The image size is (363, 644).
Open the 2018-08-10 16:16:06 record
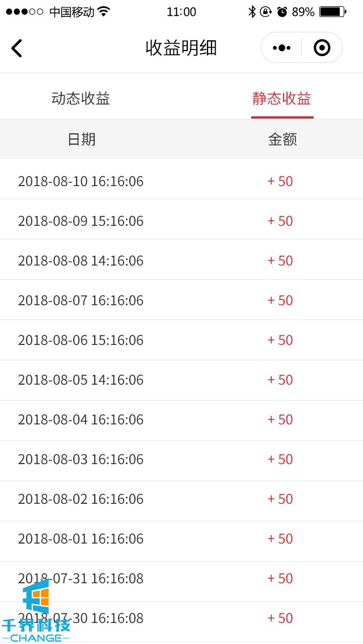81,181
